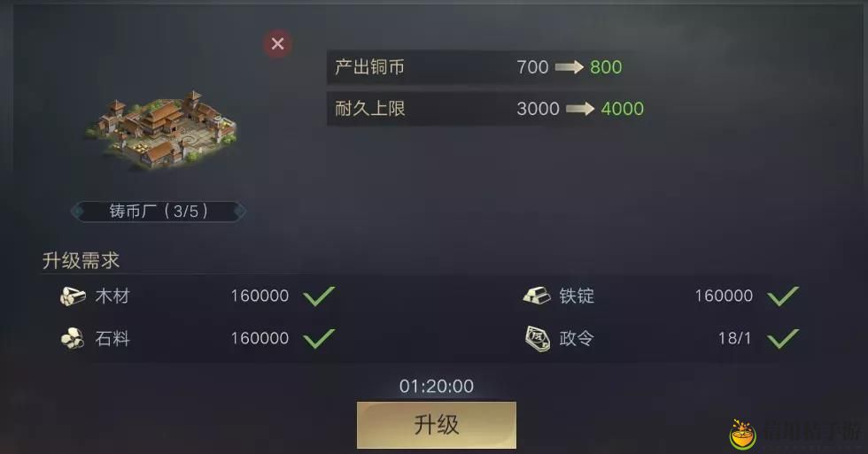Screen dimensions: 868x454
Task: Click the arrow in 产出铜币 row
Action: [x=569, y=67]
